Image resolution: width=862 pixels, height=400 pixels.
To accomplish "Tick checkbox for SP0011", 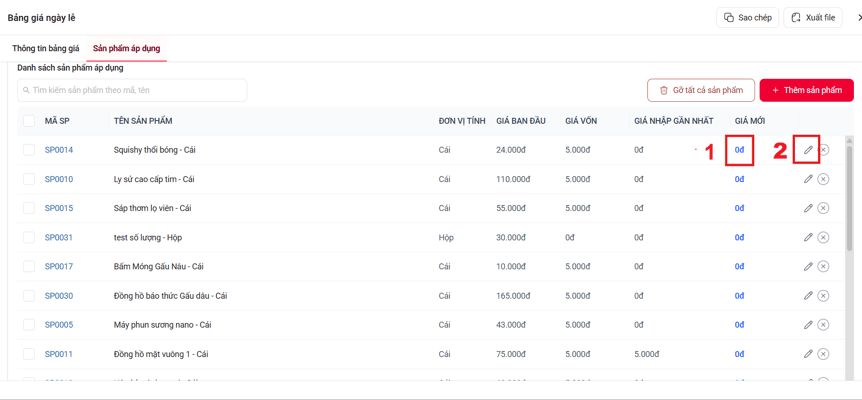I will coord(29,354).
